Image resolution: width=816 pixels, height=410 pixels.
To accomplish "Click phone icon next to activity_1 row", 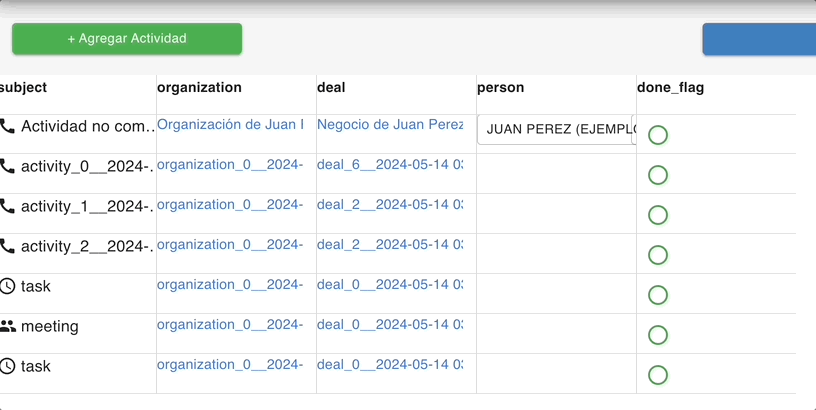I will click(8, 206).
